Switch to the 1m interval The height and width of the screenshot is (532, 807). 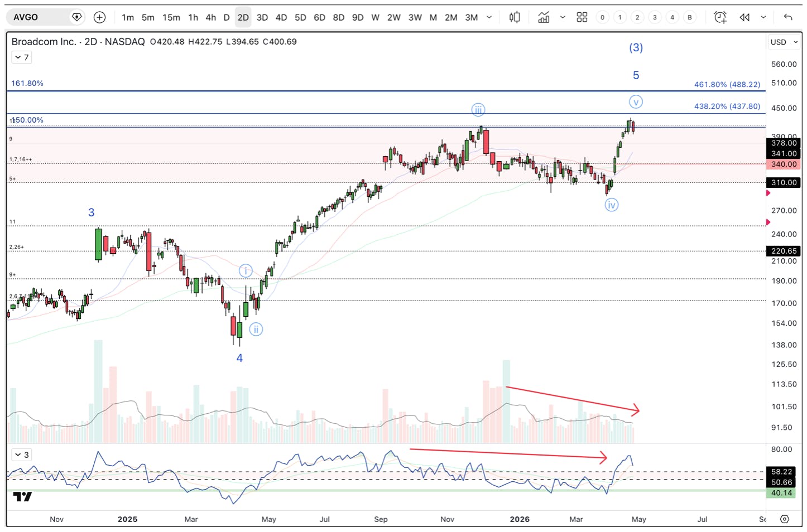(x=128, y=17)
